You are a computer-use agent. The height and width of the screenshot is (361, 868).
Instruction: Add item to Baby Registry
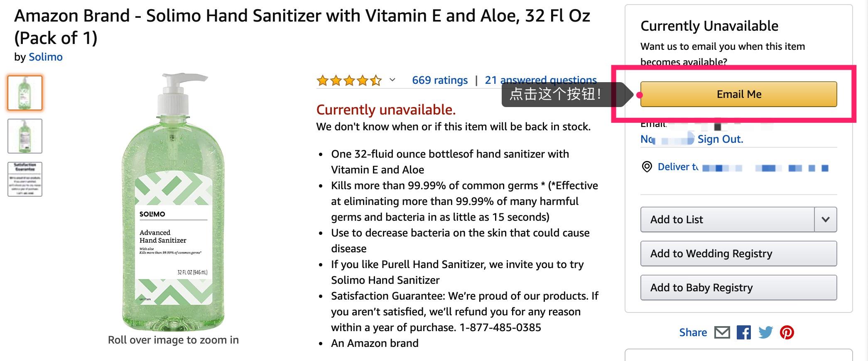click(738, 288)
